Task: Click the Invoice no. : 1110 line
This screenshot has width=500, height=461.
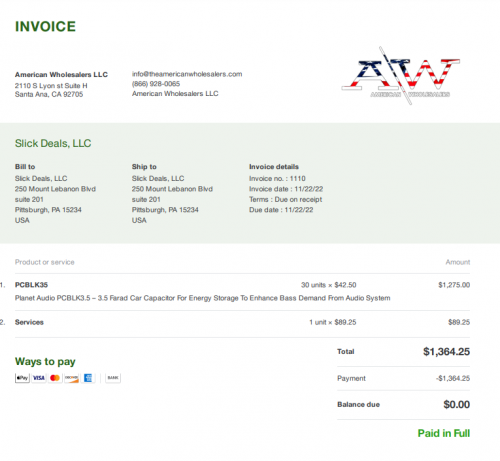Action: 277,179
